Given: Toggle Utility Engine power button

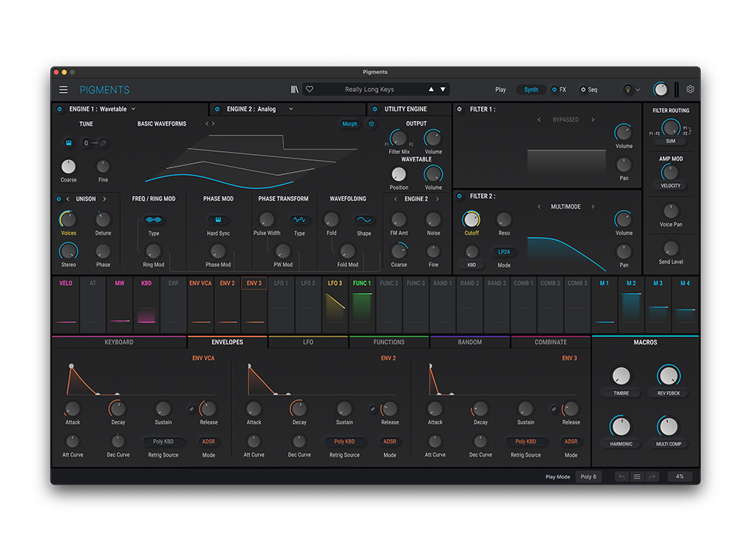Looking at the screenshot, I should pyautogui.click(x=375, y=109).
